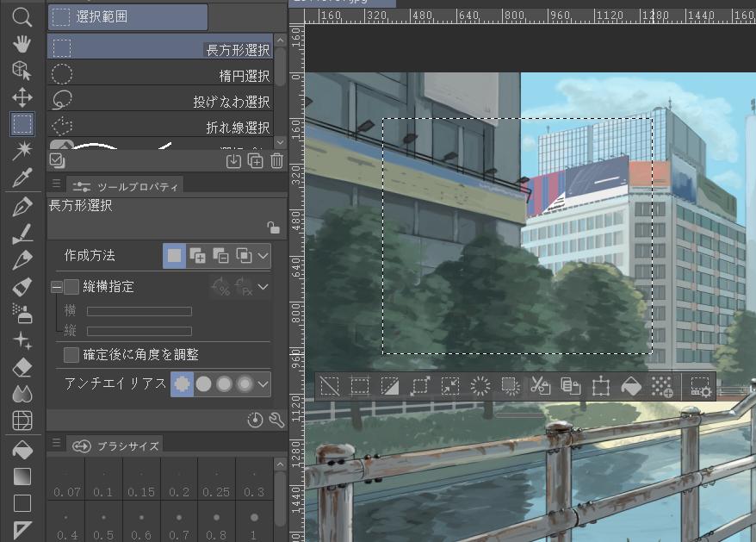Select the 選択範囲 sub tool group tab
This screenshot has height=542, width=756.
[x=127, y=17]
